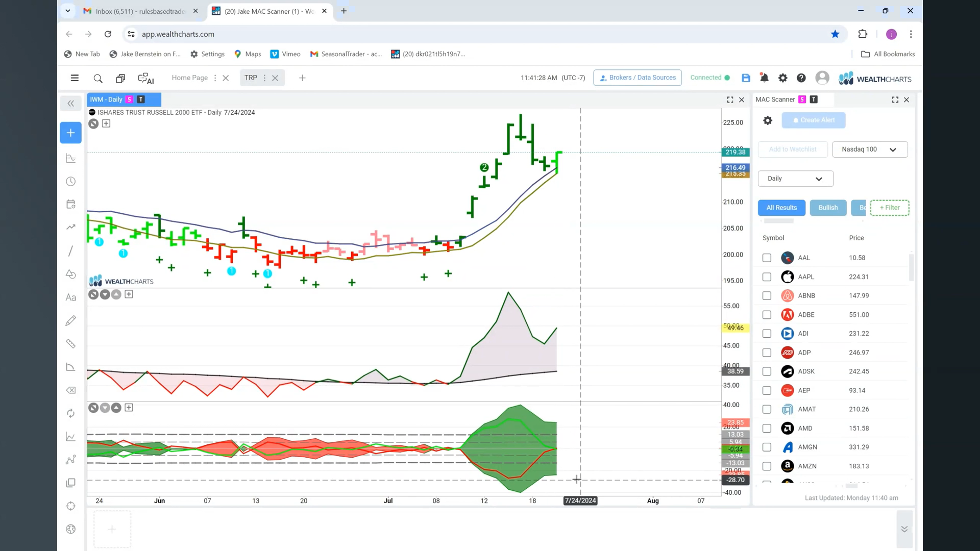Click empty add-widget placeholder below chart
Screen dimensions: 980x551
click(x=112, y=530)
